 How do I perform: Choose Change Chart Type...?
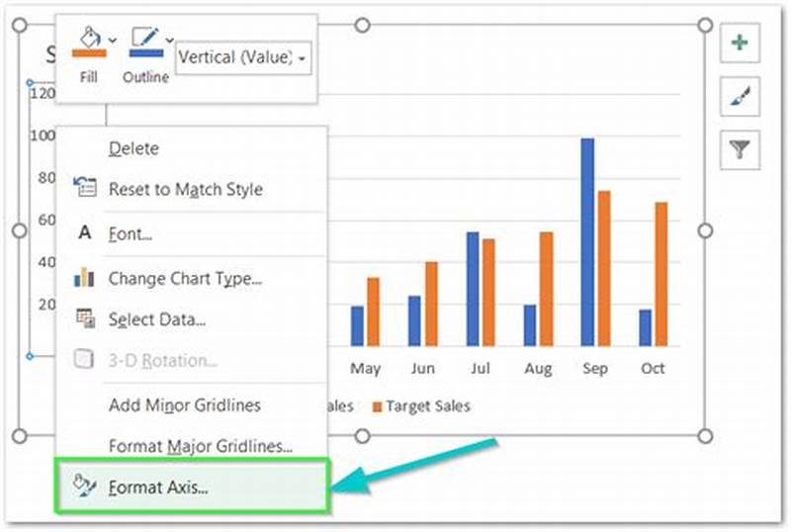click(192, 279)
